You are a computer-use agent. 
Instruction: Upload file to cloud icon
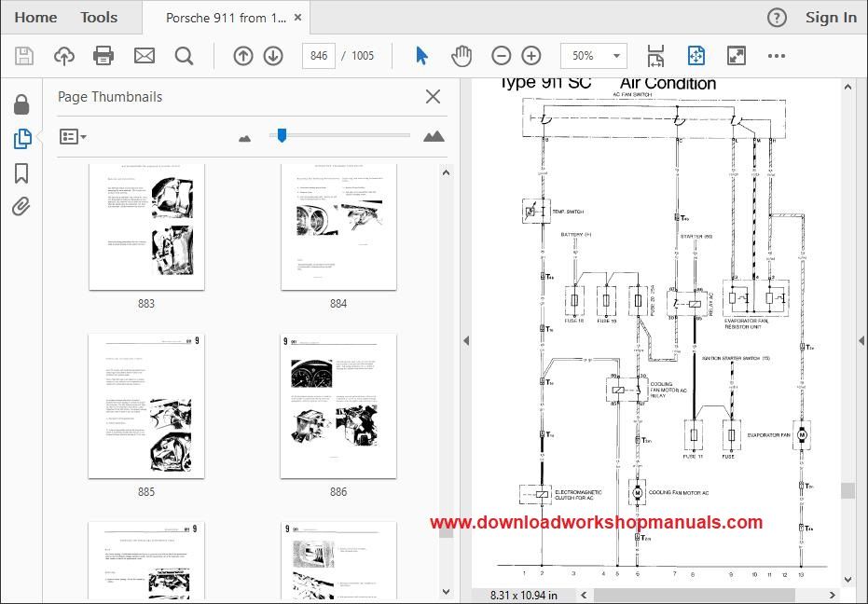[64, 56]
